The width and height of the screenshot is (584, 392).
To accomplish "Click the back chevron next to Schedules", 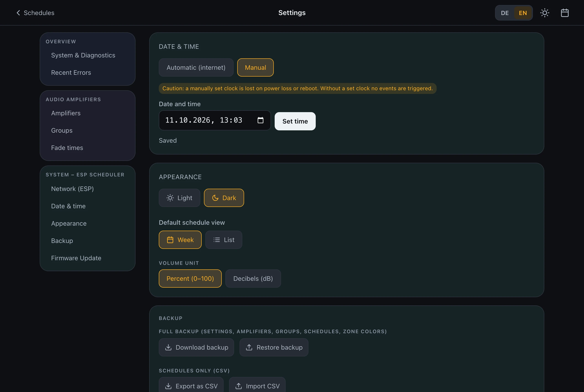I will 18,13.
